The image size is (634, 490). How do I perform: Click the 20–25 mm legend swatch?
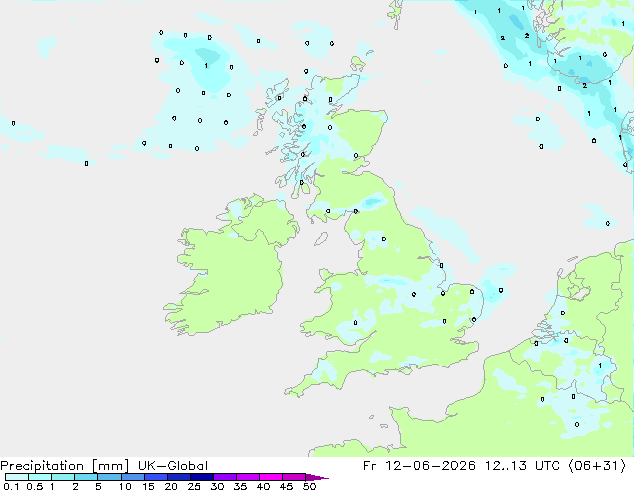coord(178,477)
